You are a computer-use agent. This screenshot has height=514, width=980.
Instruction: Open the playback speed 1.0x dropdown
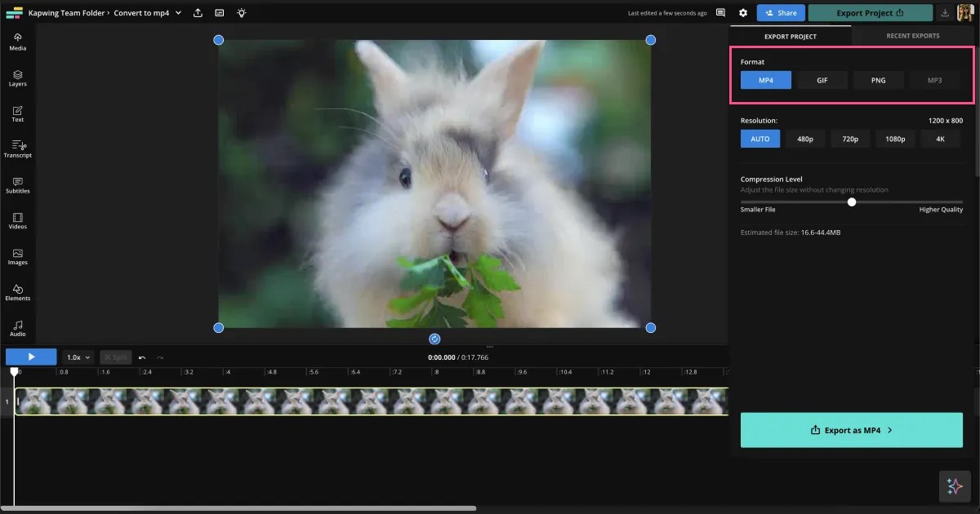(78, 357)
